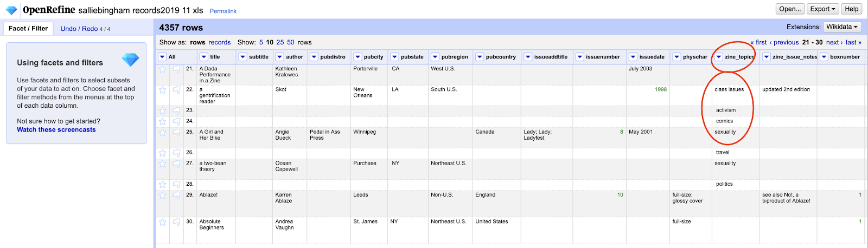Open the subtitle column dropdown menu
This screenshot has height=248, width=868.
243,57
